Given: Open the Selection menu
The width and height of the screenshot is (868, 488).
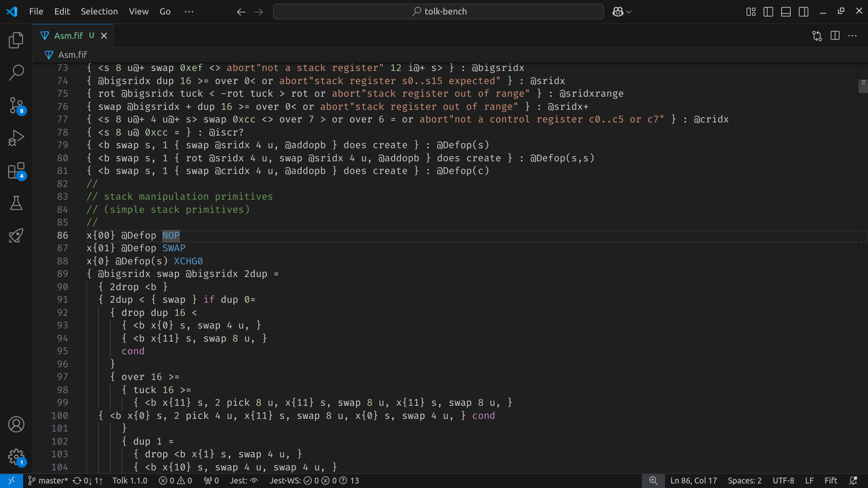Looking at the screenshot, I should [99, 12].
